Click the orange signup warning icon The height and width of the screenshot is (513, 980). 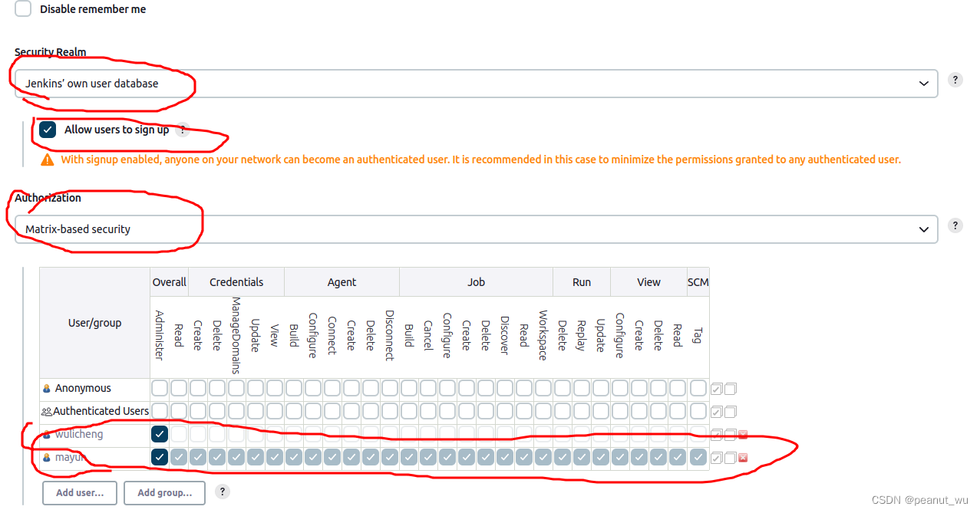point(48,159)
